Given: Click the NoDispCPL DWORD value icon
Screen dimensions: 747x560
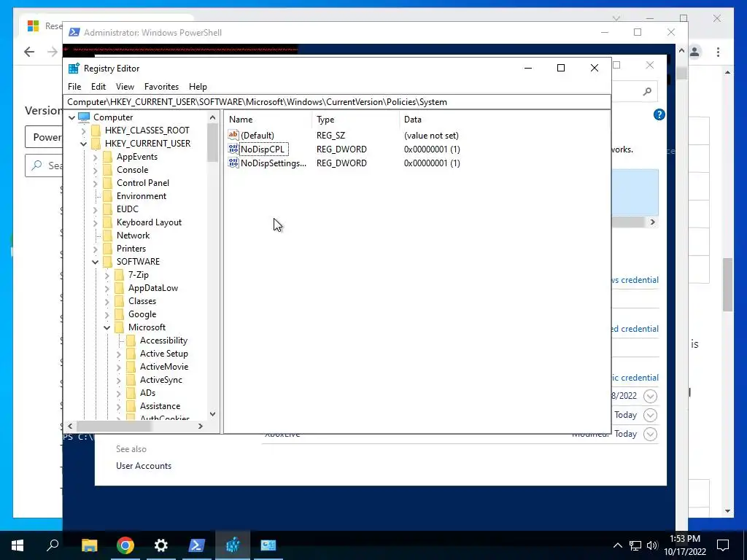Looking at the screenshot, I should point(233,149).
